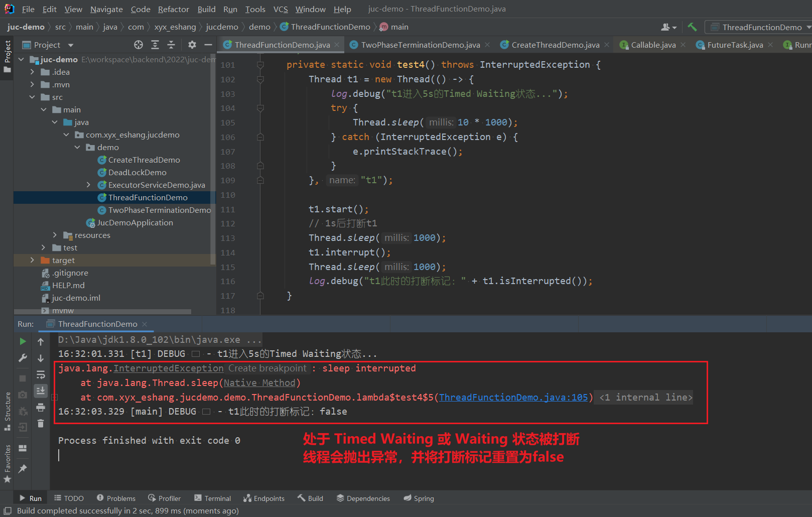Viewport: 812px width, 517px height.
Task: Toggle soft-wrap in console output
Action: click(x=41, y=374)
